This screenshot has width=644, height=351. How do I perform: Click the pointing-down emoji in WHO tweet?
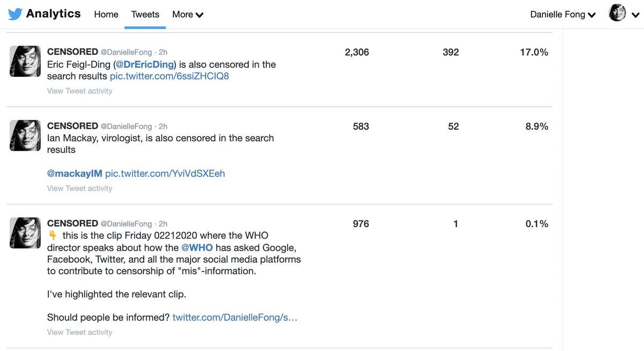tap(52, 236)
